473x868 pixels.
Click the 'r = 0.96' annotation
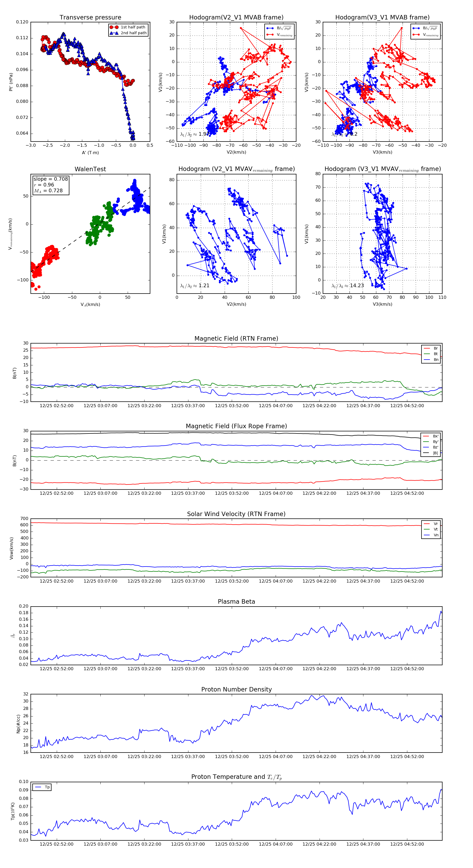tap(44, 185)
